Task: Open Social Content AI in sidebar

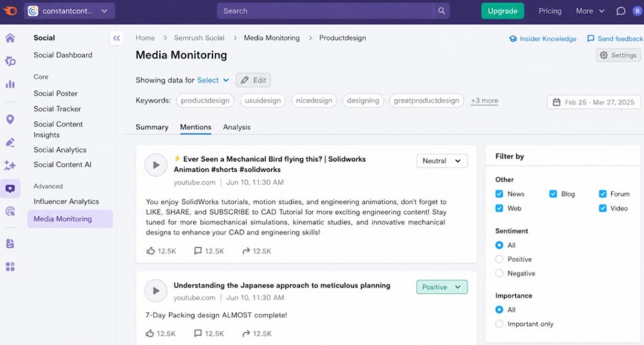Action: (63, 165)
